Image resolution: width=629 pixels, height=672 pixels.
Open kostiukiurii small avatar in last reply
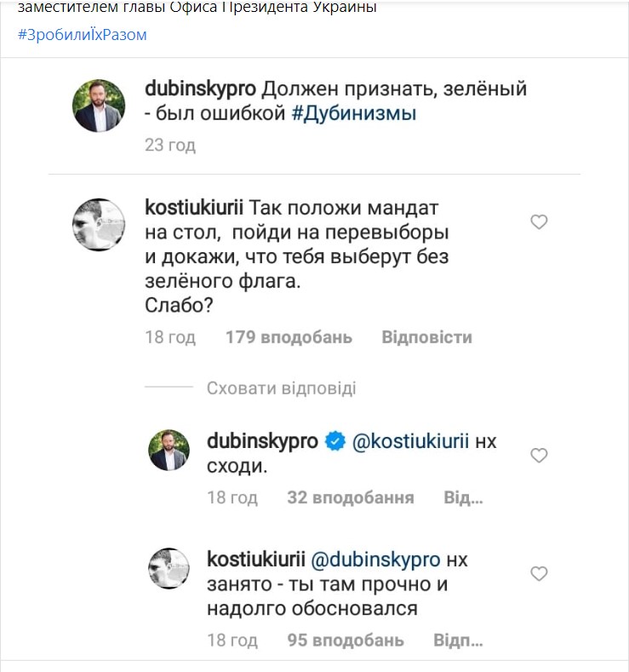[169, 568]
